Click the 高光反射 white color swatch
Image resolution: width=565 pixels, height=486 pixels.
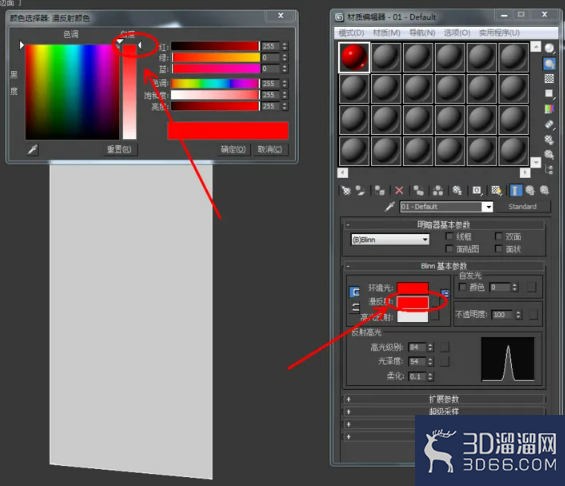pyautogui.click(x=413, y=317)
